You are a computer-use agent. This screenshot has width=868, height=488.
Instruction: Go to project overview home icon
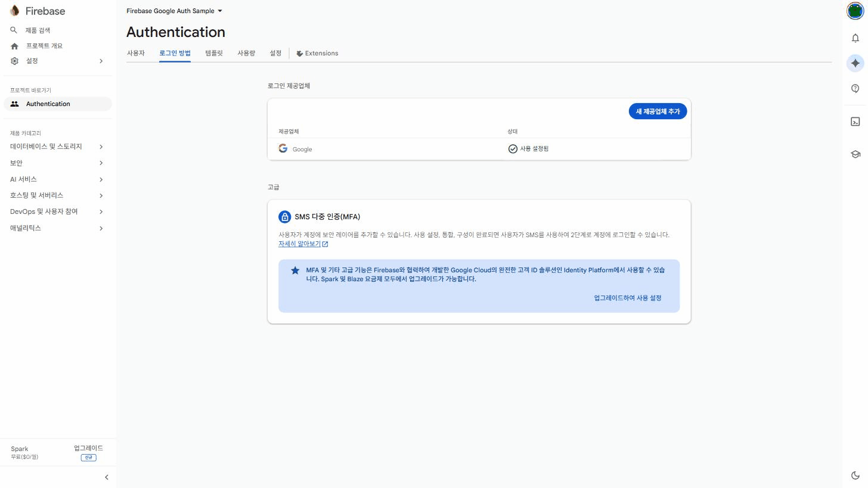[14, 46]
